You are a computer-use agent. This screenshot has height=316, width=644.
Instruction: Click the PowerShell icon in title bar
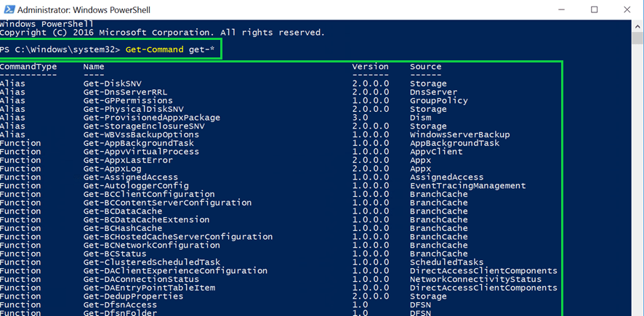[x=8, y=10]
